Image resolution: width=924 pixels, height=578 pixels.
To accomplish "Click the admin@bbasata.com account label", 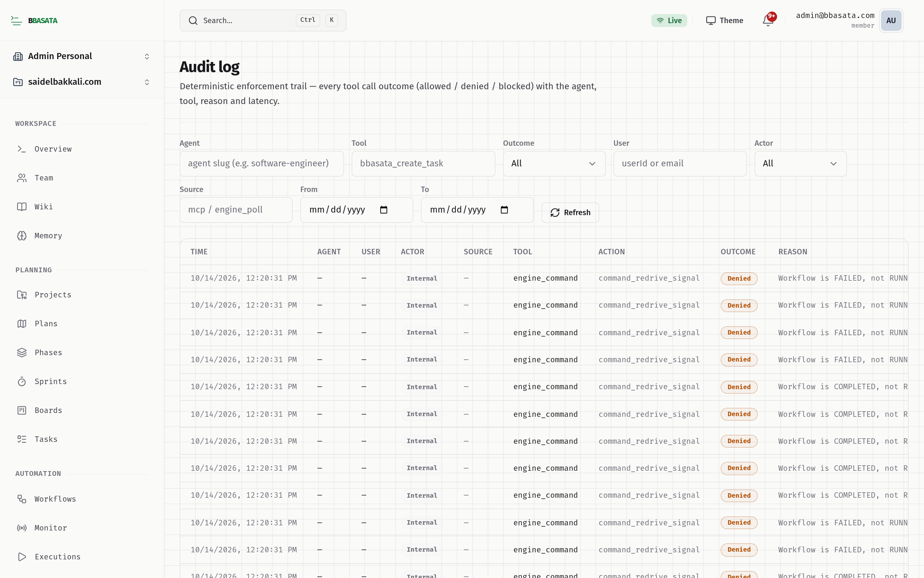I will [835, 16].
